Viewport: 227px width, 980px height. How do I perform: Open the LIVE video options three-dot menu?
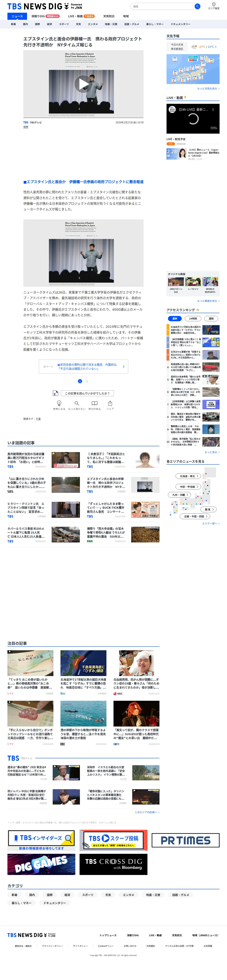pyautogui.click(x=213, y=110)
